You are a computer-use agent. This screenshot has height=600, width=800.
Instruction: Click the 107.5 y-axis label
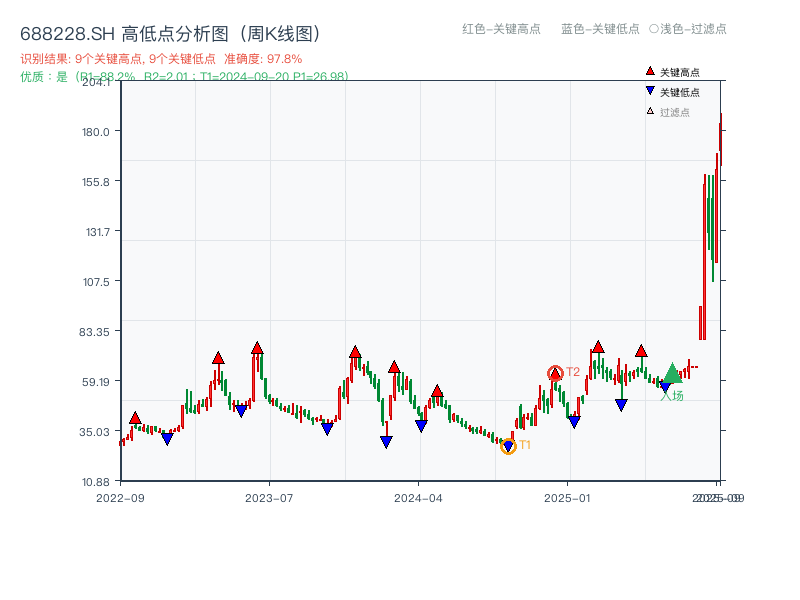96,282
